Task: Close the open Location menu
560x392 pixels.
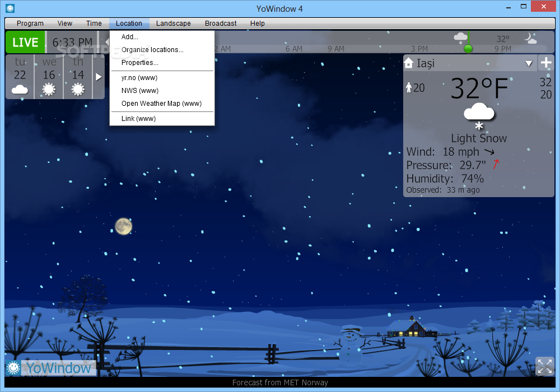Action: 129,24
